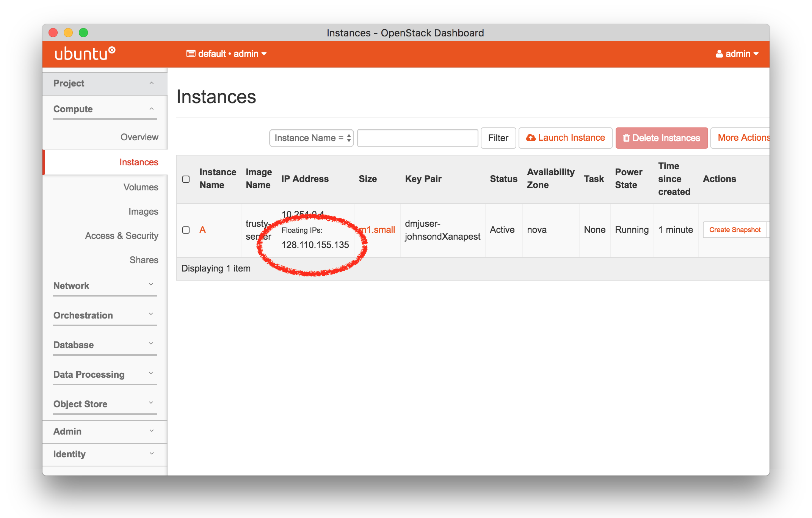Click the Actions column header
Screen dimensions: 812x518
point(719,179)
